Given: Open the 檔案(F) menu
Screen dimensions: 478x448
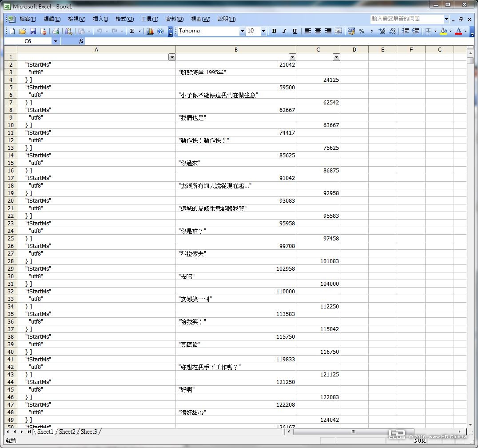Looking at the screenshot, I should [x=28, y=19].
